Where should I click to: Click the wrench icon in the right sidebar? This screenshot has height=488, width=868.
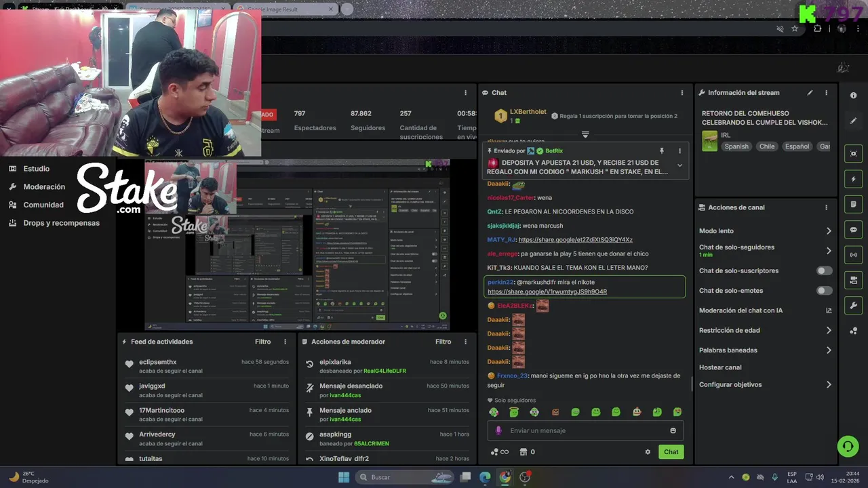853,306
